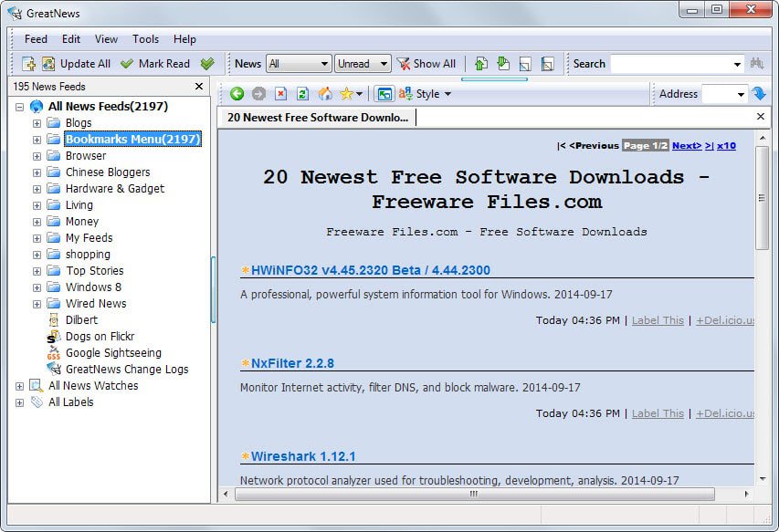Click the Show All filter button
Screen dimensions: 779x532
[426, 64]
